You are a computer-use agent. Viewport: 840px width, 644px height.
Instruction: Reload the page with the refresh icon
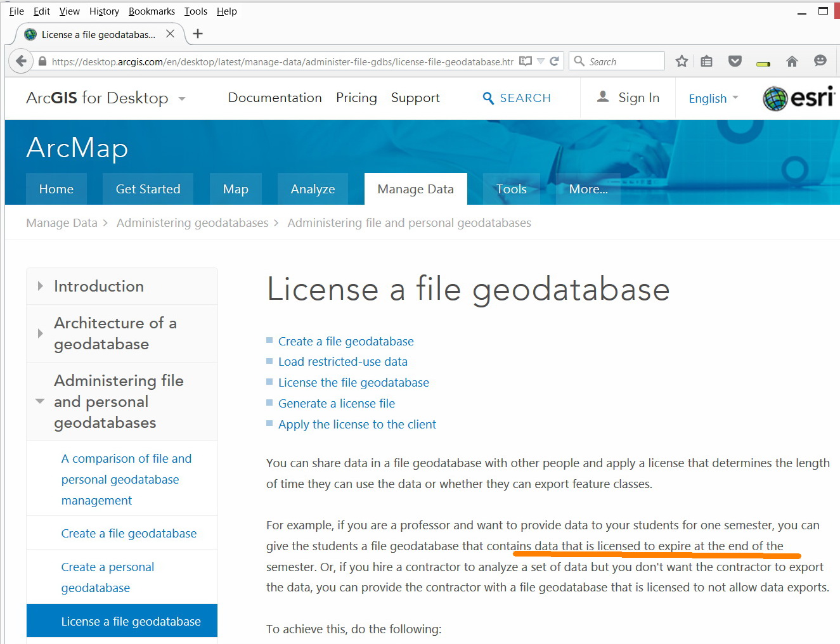click(554, 61)
